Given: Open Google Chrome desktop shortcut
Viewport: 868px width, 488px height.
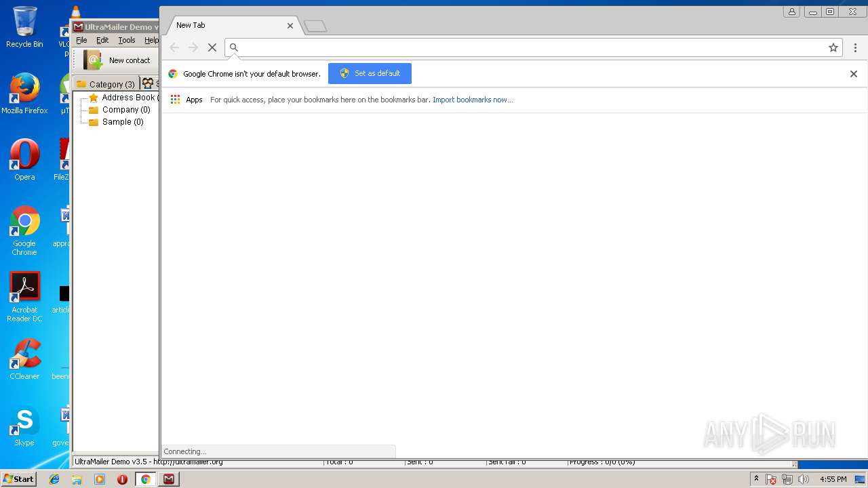Looking at the screenshot, I should pyautogui.click(x=24, y=230).
